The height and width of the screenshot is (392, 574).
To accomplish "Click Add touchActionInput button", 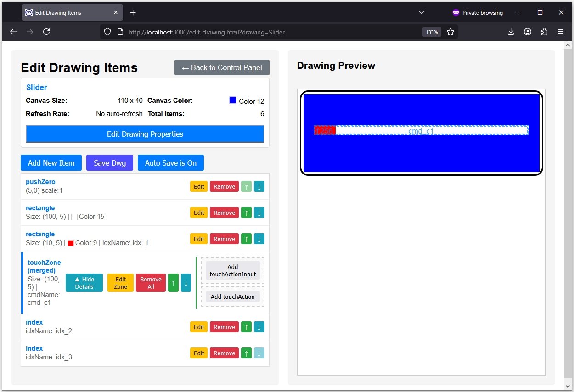I will [233, 270].
